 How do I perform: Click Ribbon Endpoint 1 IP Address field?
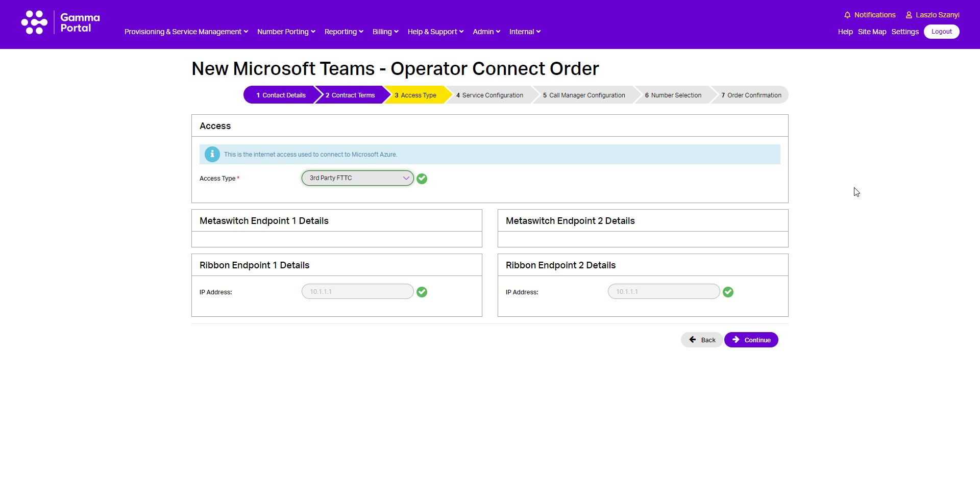(x=357, y=291)
